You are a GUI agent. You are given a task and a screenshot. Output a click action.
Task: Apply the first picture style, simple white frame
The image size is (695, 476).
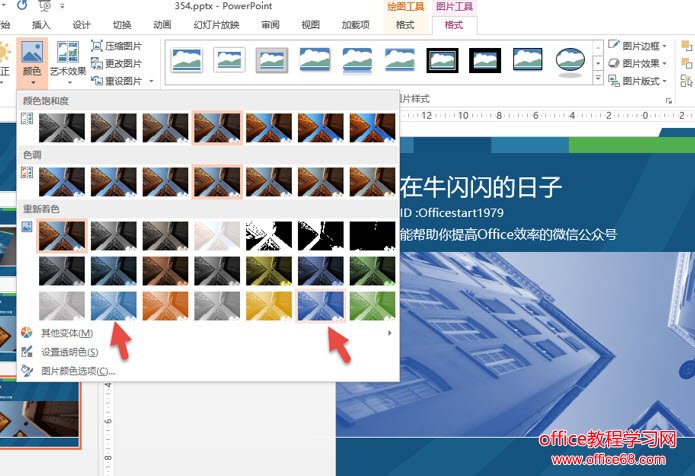pos(187,60)
